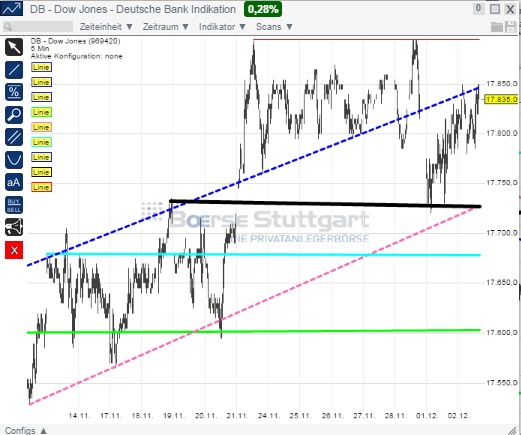Select the parallel channel lines tool
Viewport: 521px width, 435px height.
(14, 137)
